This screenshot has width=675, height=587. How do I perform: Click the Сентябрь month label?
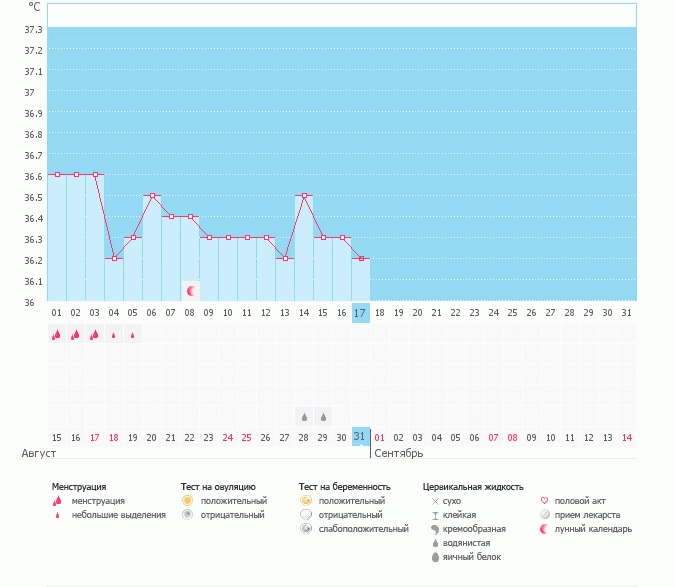398,453
